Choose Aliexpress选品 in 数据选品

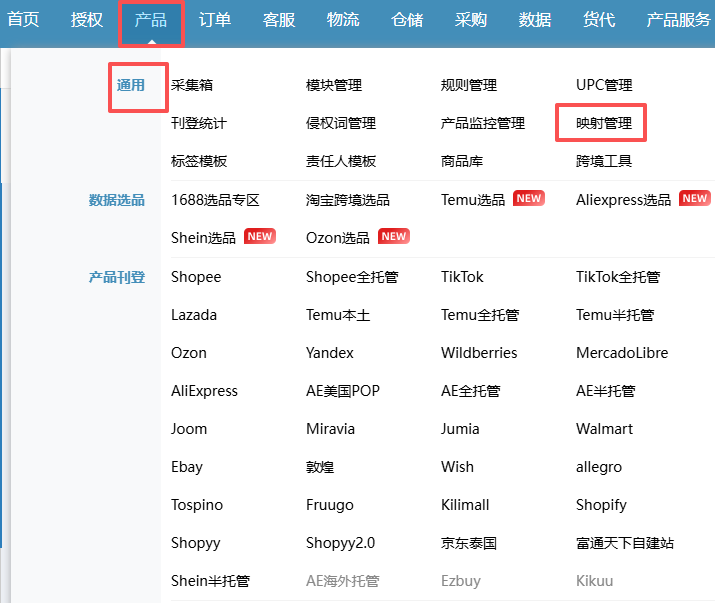[623, 199]
